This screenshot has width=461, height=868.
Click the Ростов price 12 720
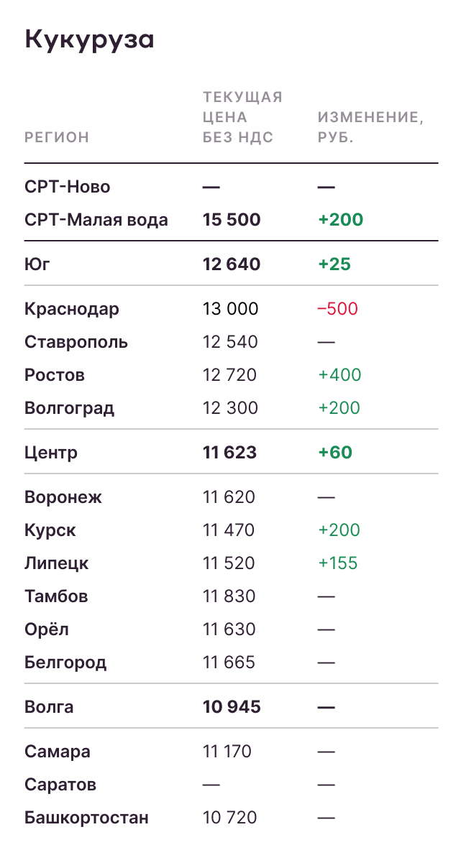tap(230, 375)
